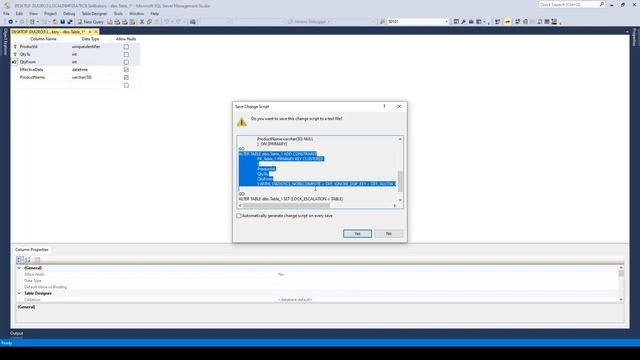Toggle Allow Nulls for QtyTo row
640x360 pixels.
(126, 54)
